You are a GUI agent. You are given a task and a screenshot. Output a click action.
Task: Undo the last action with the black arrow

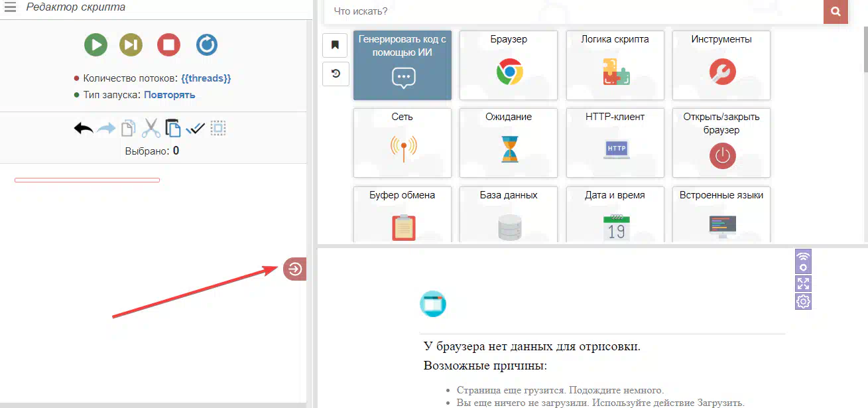pos(84,128)
